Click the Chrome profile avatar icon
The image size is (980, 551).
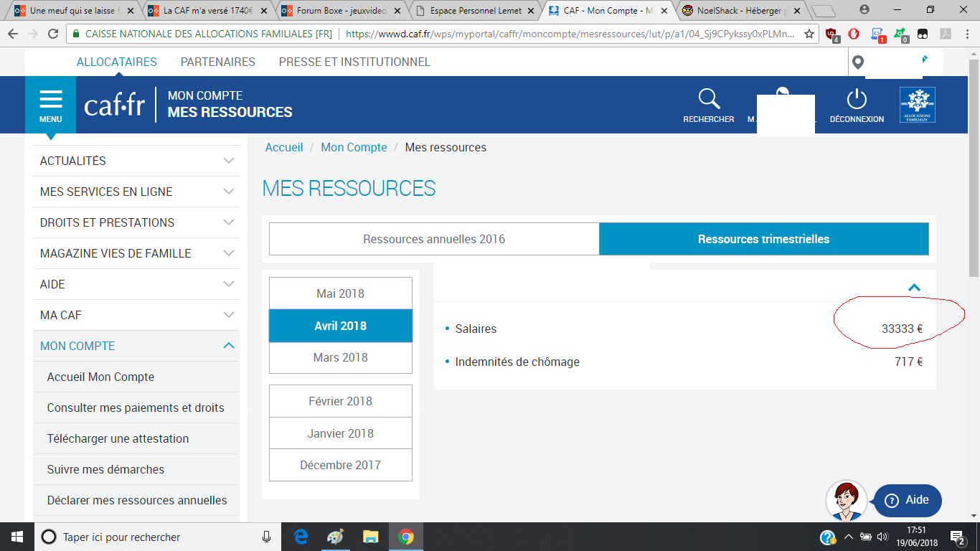[x=864, y=9]
